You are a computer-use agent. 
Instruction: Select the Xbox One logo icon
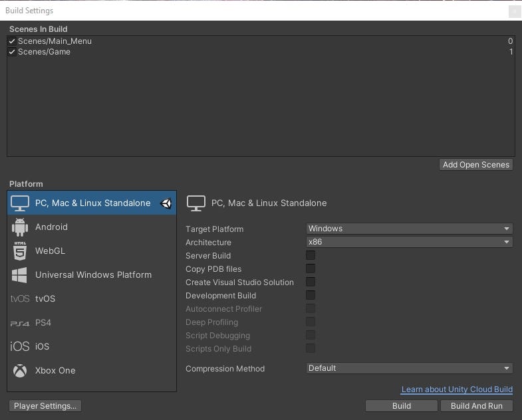20,371
